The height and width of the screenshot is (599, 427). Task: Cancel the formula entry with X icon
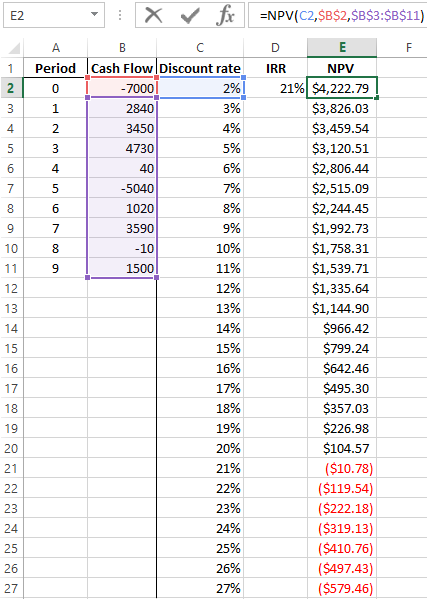pyautogui.click(x=154, y=15)
